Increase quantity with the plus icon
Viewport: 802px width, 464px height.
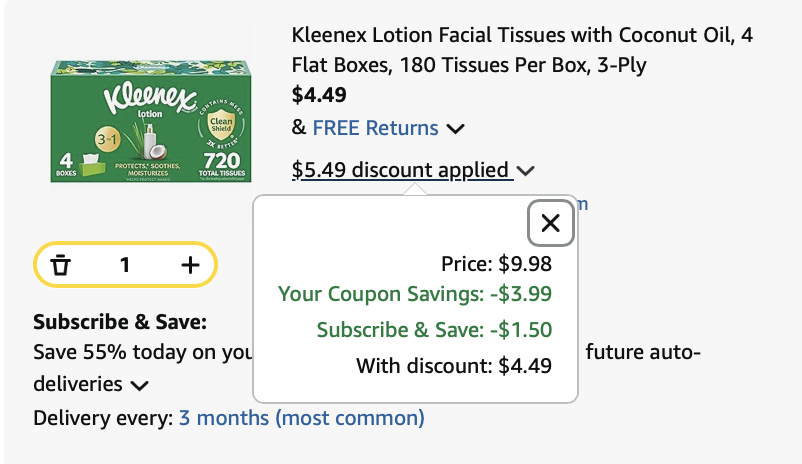190,265
